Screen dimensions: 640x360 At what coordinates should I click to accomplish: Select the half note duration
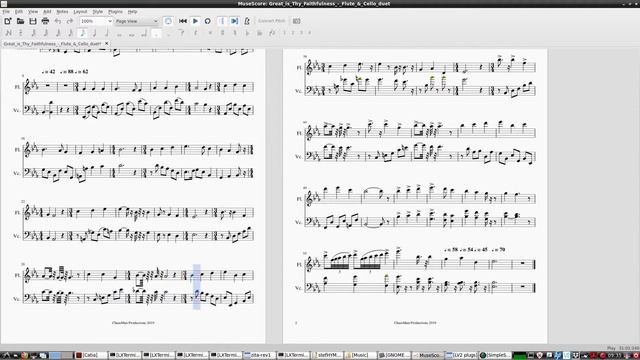(107, 33)
